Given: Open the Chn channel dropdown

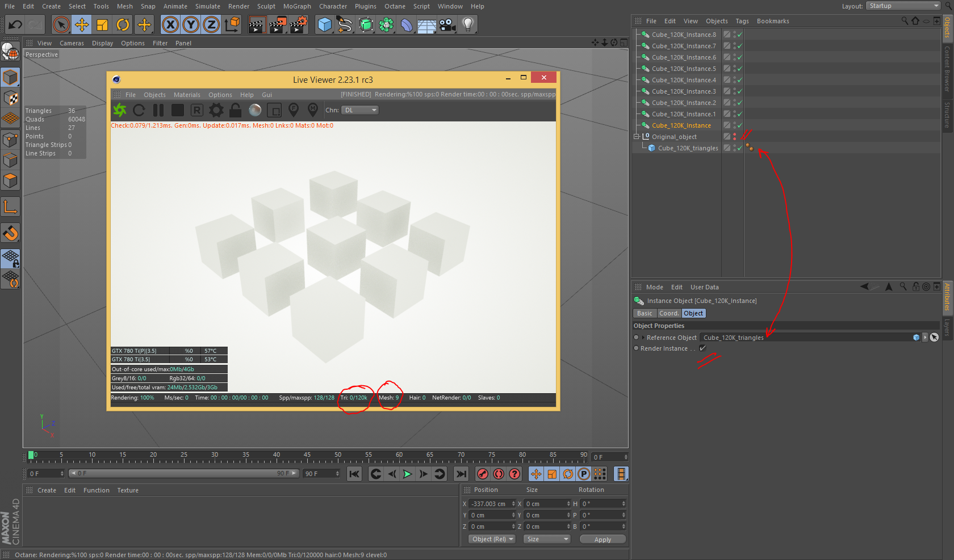Looking at the screenshot, I should [359, 110].
